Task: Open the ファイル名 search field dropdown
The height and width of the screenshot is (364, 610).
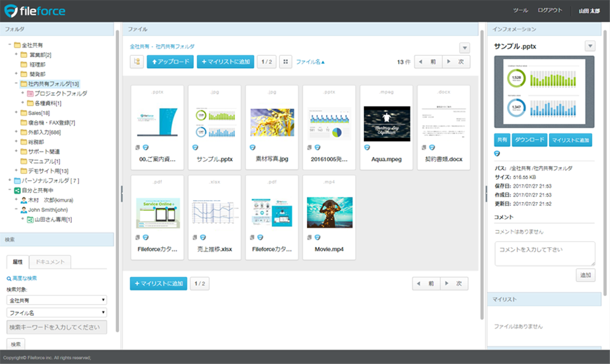Action: (57, 313)
